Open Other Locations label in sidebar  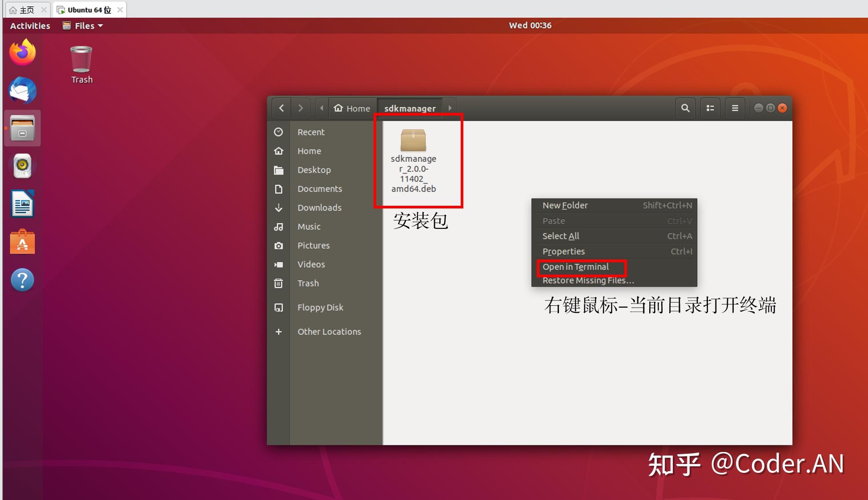point(329,332)
